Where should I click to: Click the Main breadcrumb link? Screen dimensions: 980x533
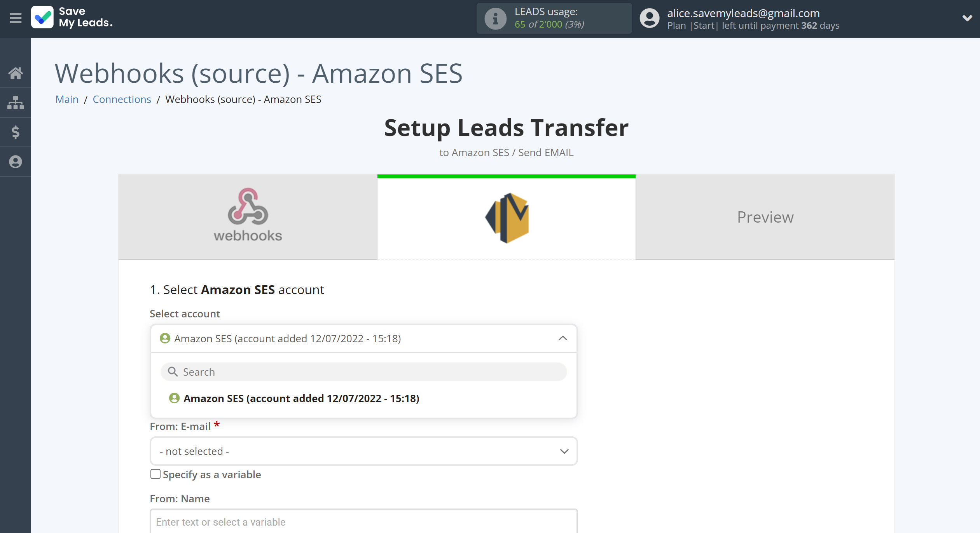coord(66,99)
